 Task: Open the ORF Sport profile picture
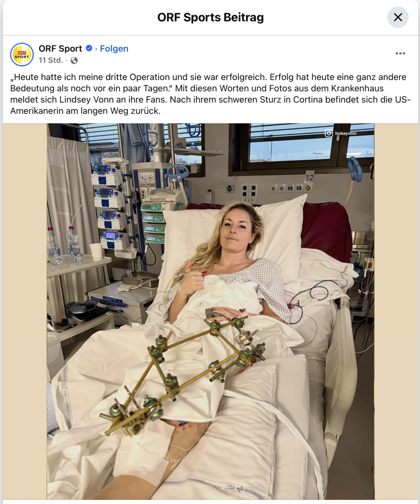point(22,55)
